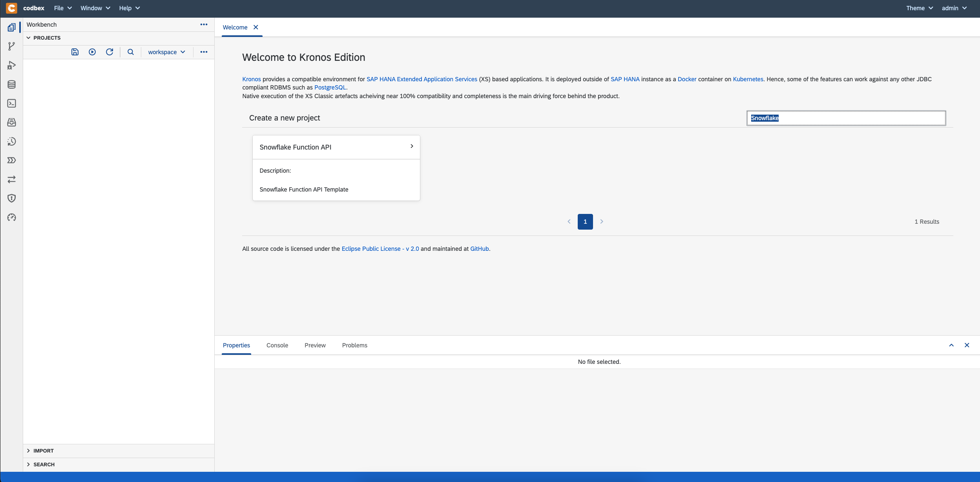Viewport: 980px width, 482px height.
Task: Open Workbench panel more options menu
Action: pyautogui.click(x=204, y=24)
